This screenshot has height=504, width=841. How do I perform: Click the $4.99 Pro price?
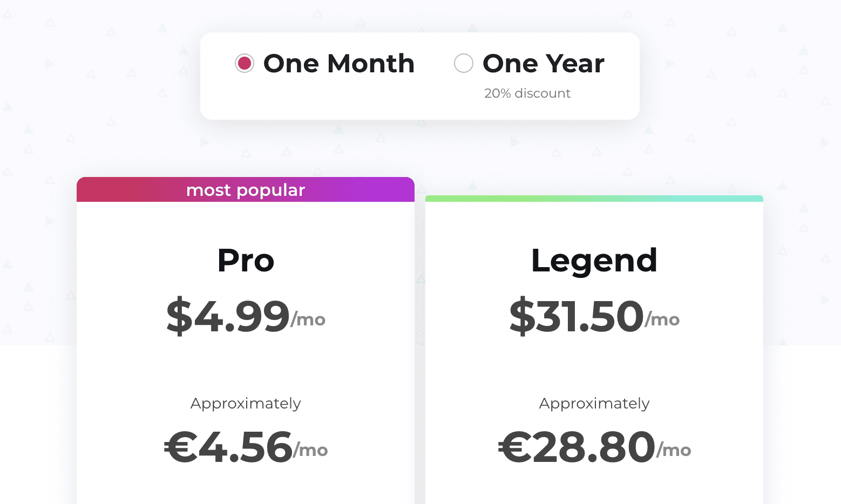[228, 316]
